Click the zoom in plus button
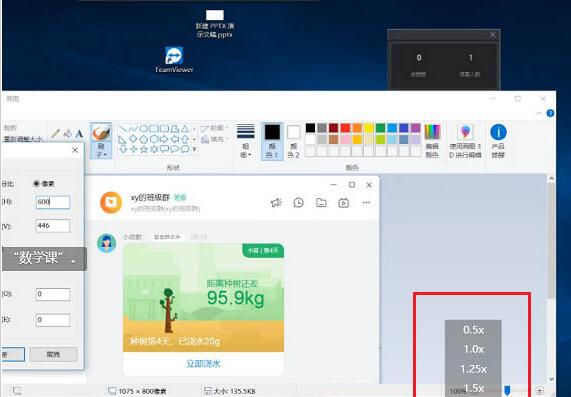Image resolution: width=571 pixels, height=397 pixels. [x=540, y=390]
